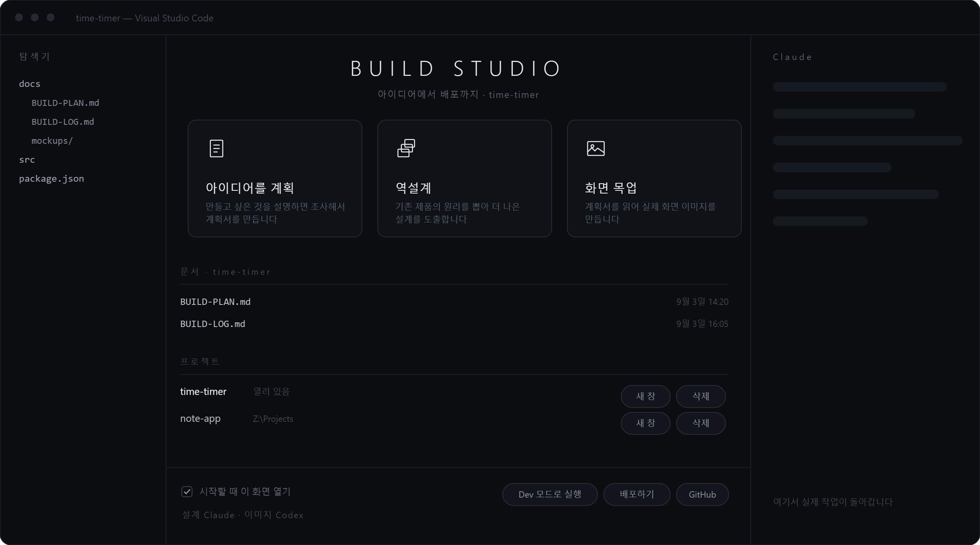Click the 9월 3일 16:05 timestamp
980x545 pixels.
[x=702, y=324]
